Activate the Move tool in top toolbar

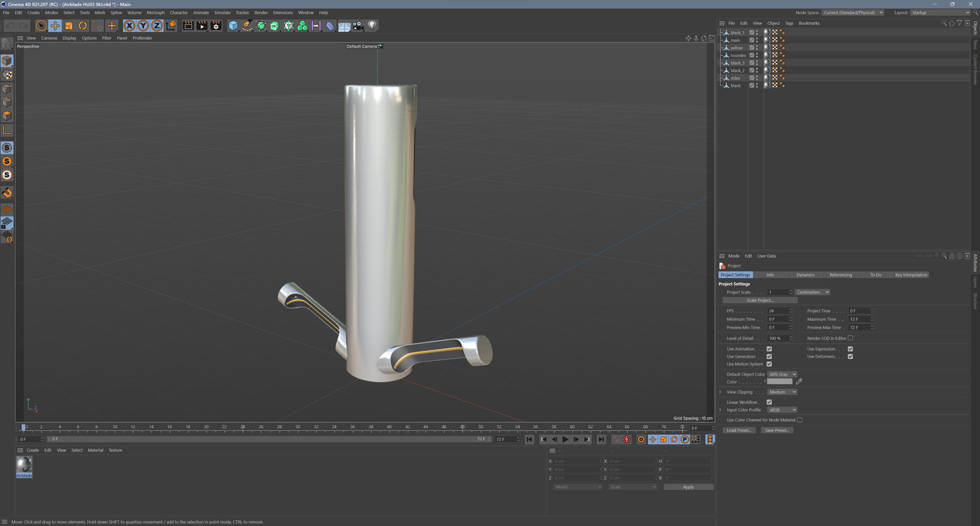[55, 26]
